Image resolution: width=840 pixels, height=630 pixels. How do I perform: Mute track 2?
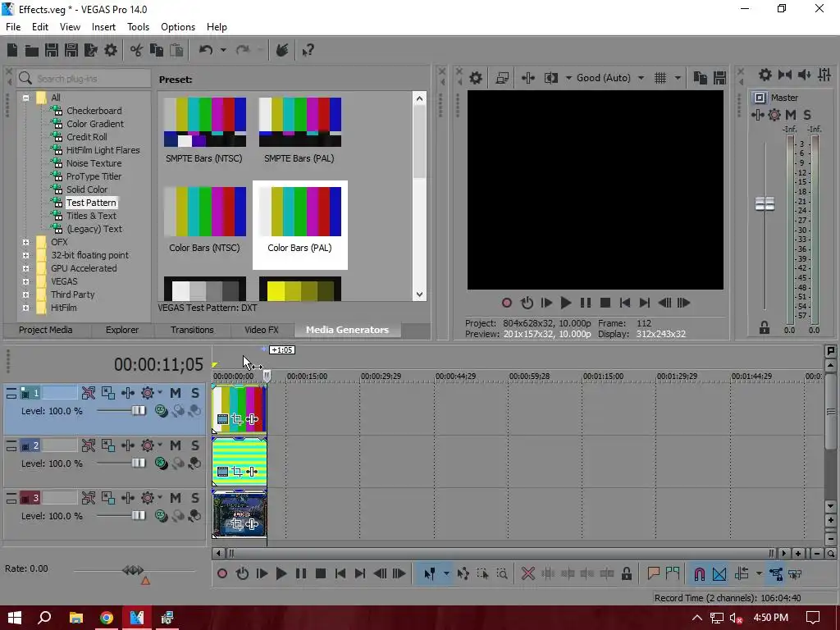(176, 445)
